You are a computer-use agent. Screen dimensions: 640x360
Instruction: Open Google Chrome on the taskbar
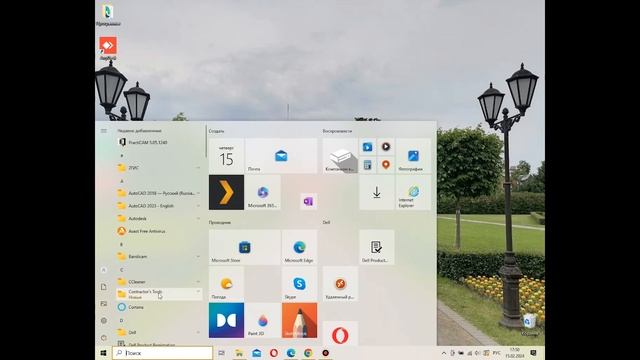308,353
